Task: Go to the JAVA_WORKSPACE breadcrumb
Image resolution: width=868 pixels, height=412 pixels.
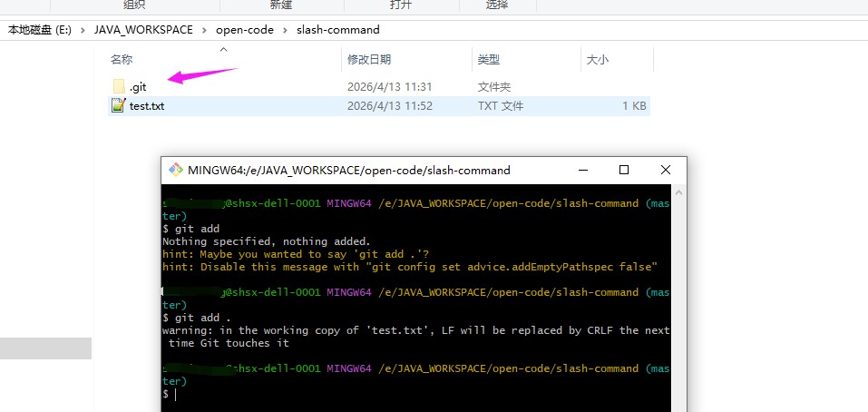Action: click(143, 30)
